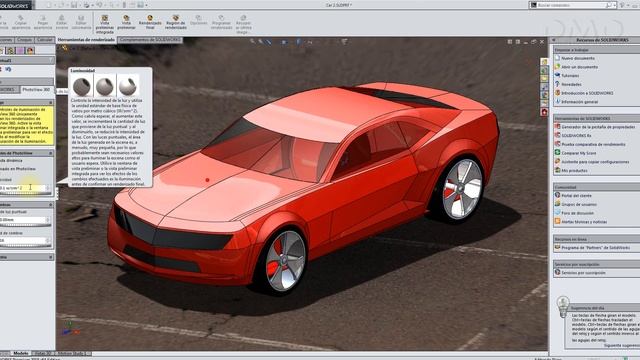Viewport: 640px width, 360px height.
Task: Click the red point light marker on hood
Action: pyautogui.click(x=207, y=180)
